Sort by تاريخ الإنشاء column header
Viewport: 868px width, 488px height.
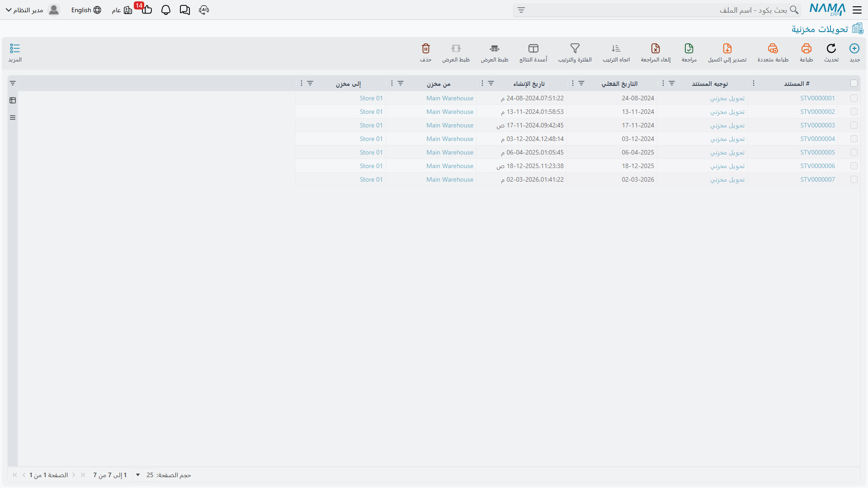(529, 84)
